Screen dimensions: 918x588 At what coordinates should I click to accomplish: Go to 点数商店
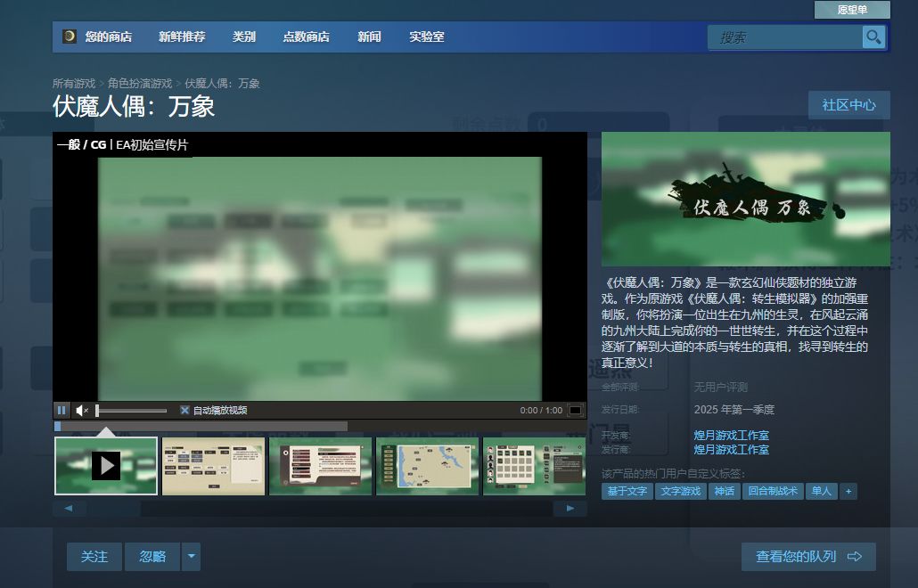pos(306,37)
